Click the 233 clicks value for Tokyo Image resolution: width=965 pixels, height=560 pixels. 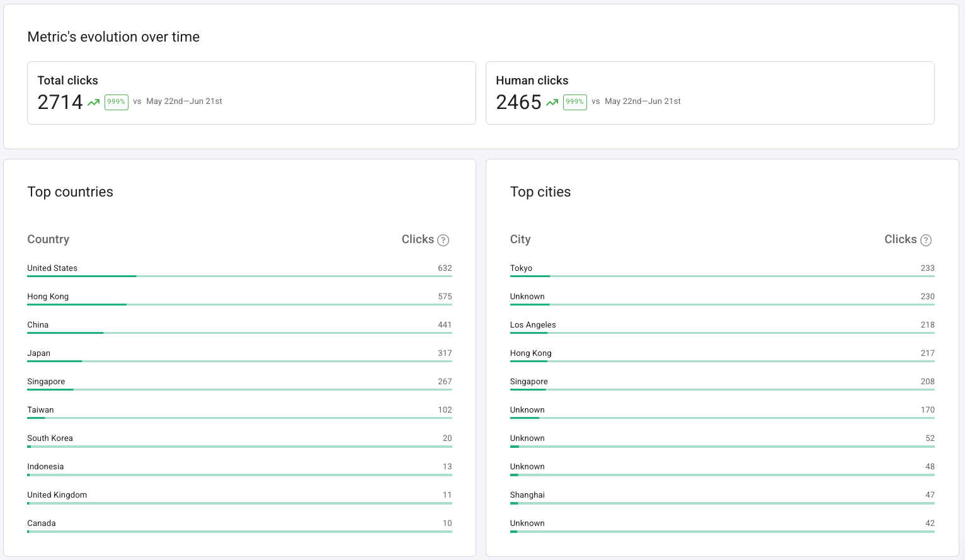[x=927, y=268]
